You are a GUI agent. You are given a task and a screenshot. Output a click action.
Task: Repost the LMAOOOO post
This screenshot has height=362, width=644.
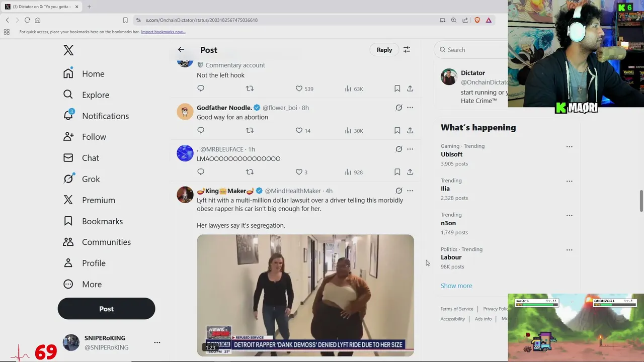pos(250,172)
